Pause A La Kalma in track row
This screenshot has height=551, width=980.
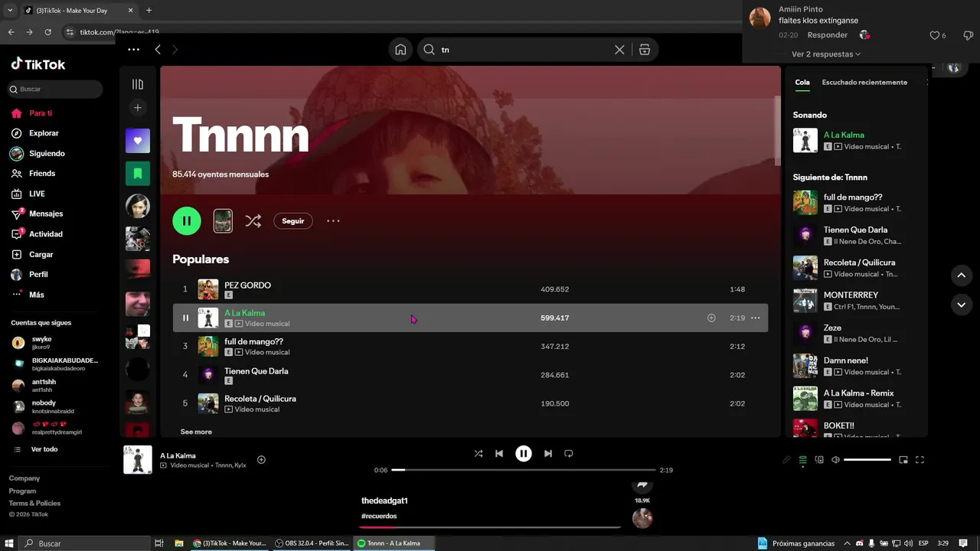point(185,318)
